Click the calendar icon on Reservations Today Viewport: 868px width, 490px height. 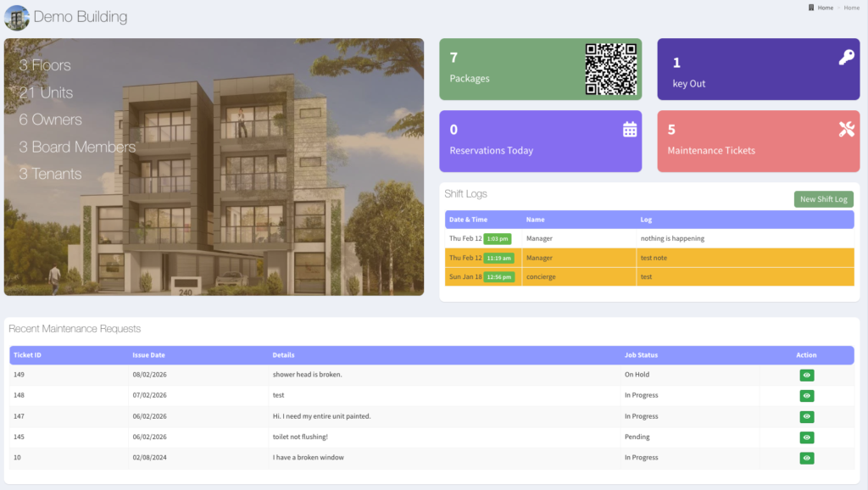[x=630, y=129]
